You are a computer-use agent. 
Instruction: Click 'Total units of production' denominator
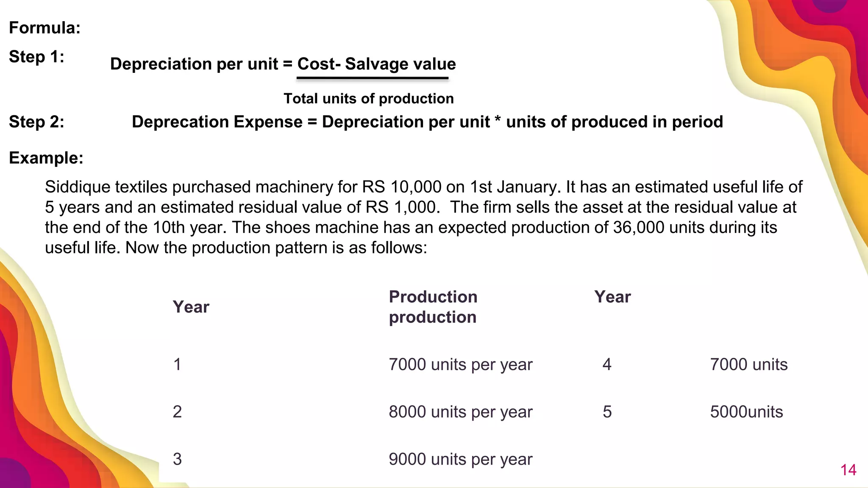pos(369,99)
